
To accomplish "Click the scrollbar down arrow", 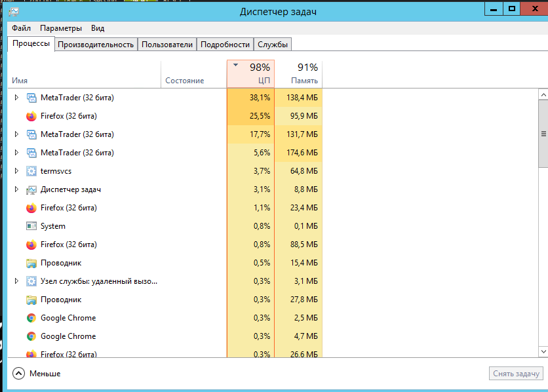I will tap(543, 351).
